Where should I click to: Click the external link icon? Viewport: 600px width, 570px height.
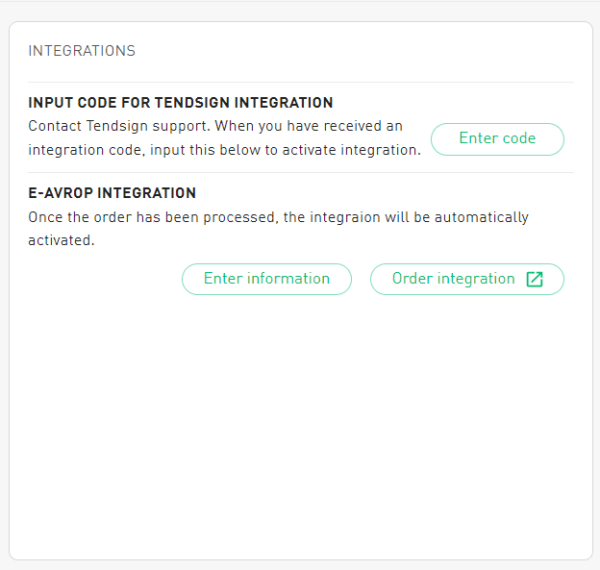click(x=535, y=279)
